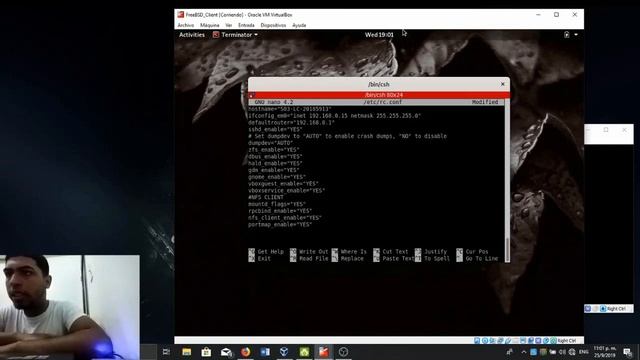Click the ifconfig_em0 line
This screenshot has width=640, height=360.
click(334, 116)
